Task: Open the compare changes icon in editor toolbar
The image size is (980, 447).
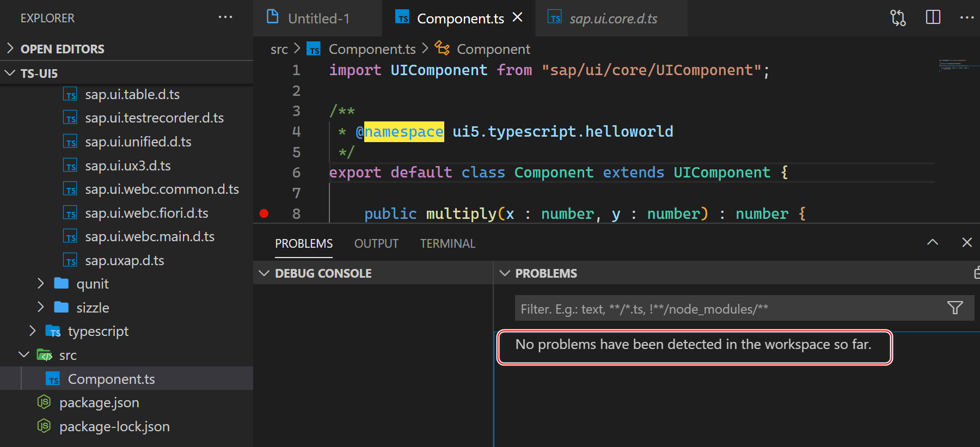Action: click(898, 18)
